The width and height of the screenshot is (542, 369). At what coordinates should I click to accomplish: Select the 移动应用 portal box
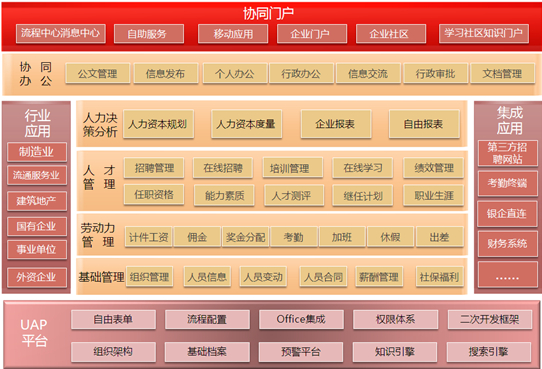tap(233, 34)
